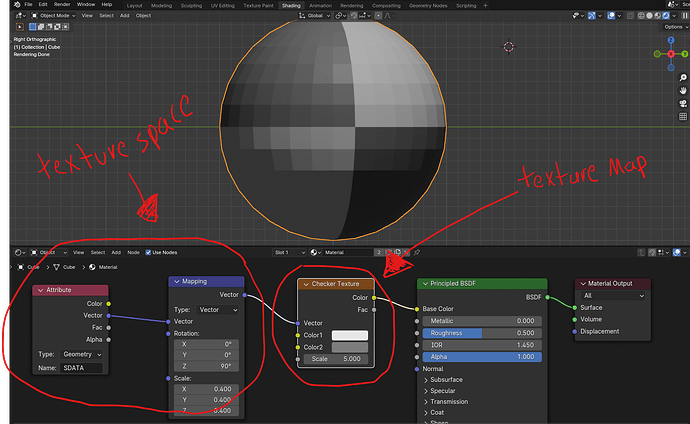The width and height of the screenshot is (690, 424).
Task: Toggle viewport gizmos visibility button
Action: [591, 15]
